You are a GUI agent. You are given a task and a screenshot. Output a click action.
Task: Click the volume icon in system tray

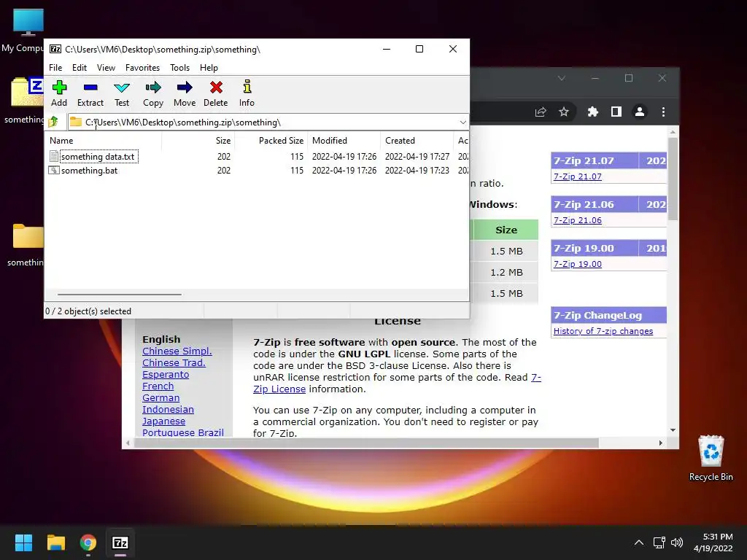676,542
